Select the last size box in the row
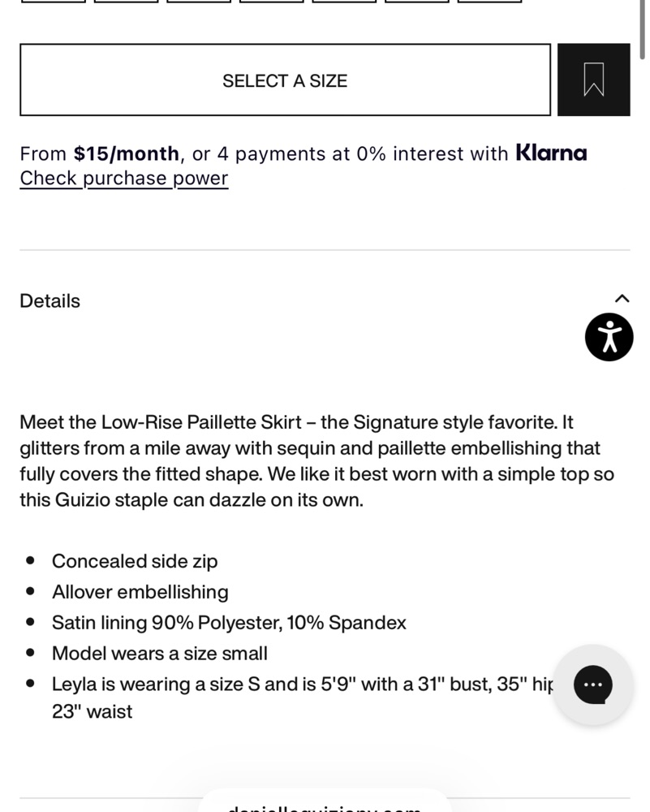650x812 pixels. coord(489,2)
